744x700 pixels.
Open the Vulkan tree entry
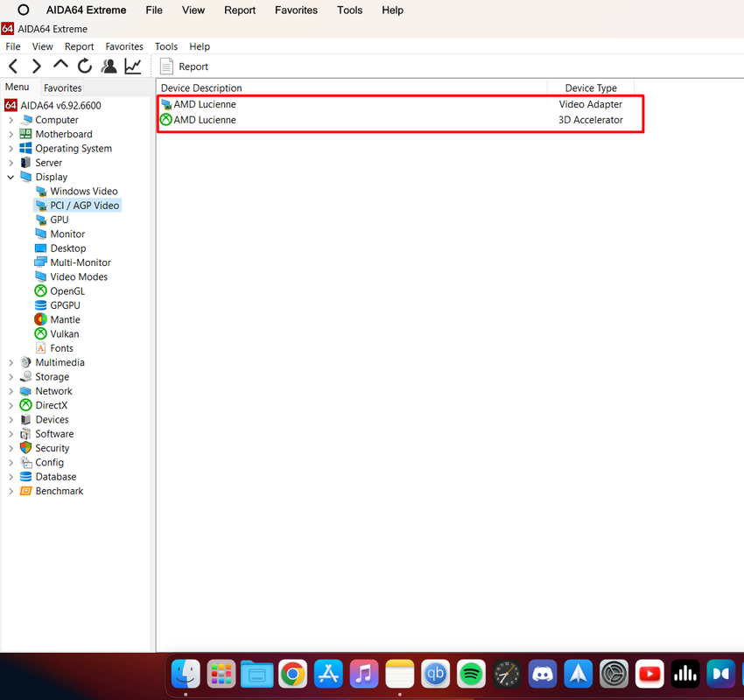point(65,334)
